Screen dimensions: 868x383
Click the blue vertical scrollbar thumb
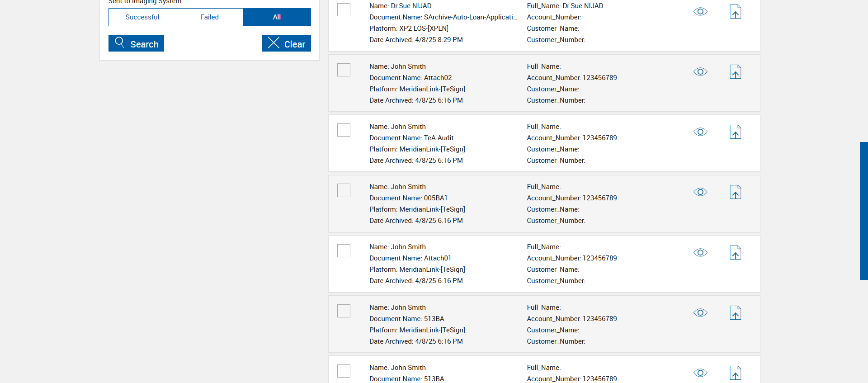[x=863, y=211]
